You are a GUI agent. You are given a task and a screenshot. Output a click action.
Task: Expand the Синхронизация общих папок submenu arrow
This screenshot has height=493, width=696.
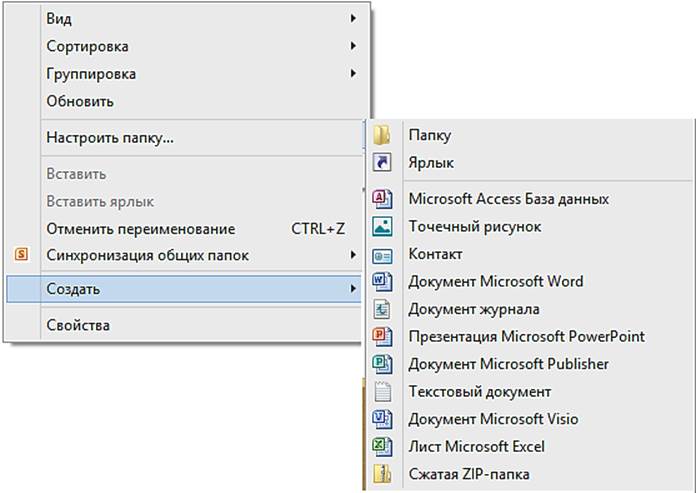(353, 255)
